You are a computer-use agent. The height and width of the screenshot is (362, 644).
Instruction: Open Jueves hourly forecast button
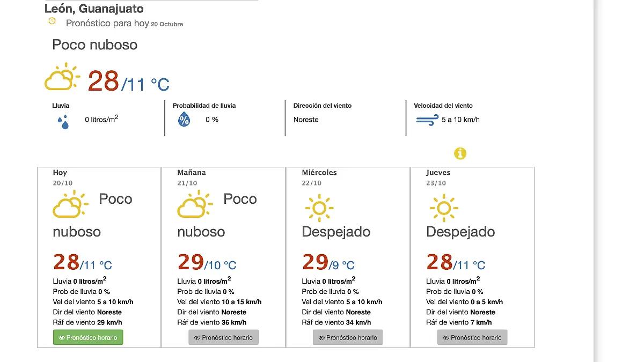472,337
